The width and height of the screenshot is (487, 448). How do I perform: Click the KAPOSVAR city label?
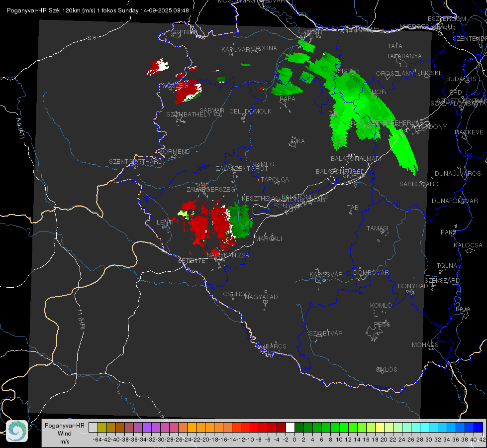(x=326, y=274)
